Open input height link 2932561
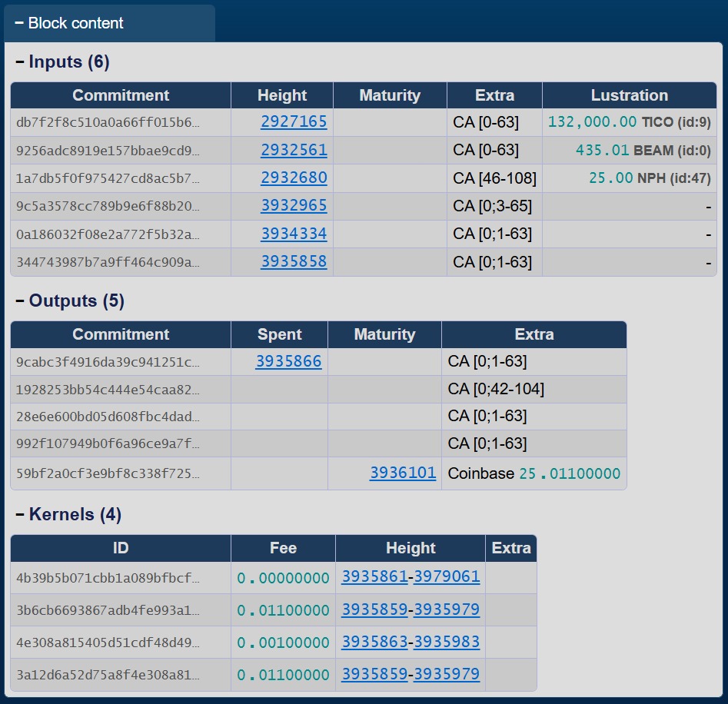The image size is (728, 704). pyautogui.click(x=294, y=150)
